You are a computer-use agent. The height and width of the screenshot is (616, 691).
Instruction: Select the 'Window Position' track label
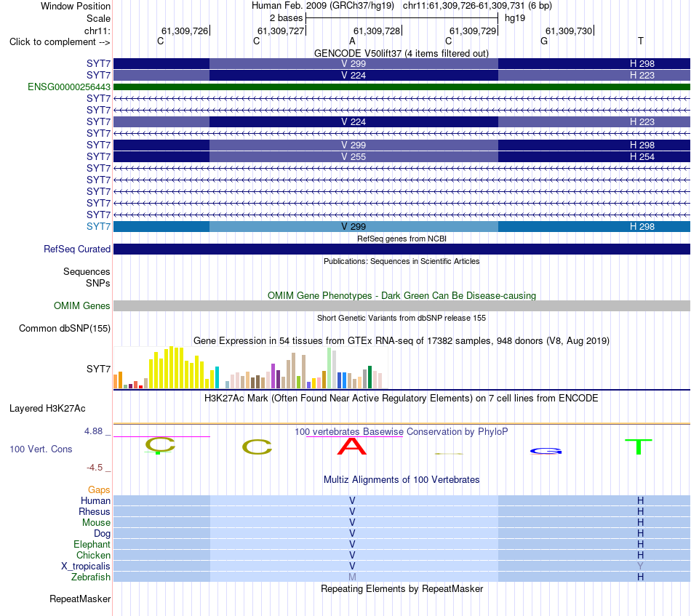click(x=76, y=6)
